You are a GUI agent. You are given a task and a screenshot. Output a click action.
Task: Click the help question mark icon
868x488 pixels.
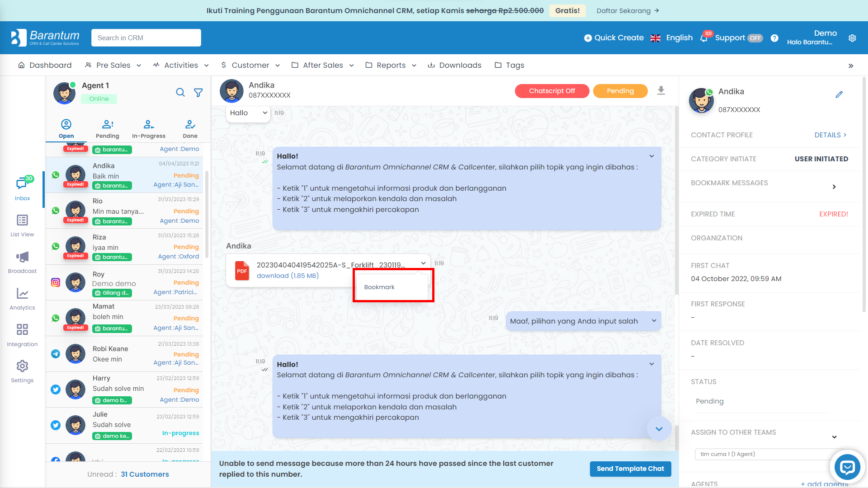[774, 38]
